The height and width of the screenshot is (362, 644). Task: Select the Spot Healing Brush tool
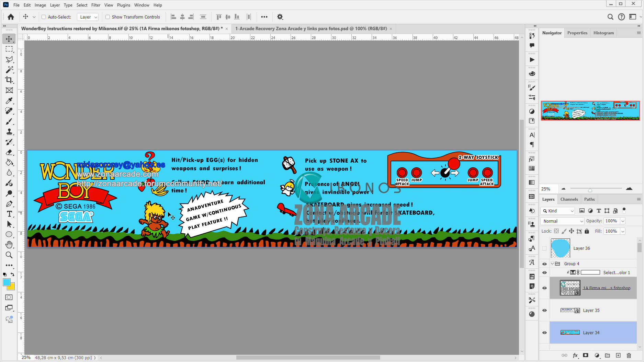[x=9, y=111]
